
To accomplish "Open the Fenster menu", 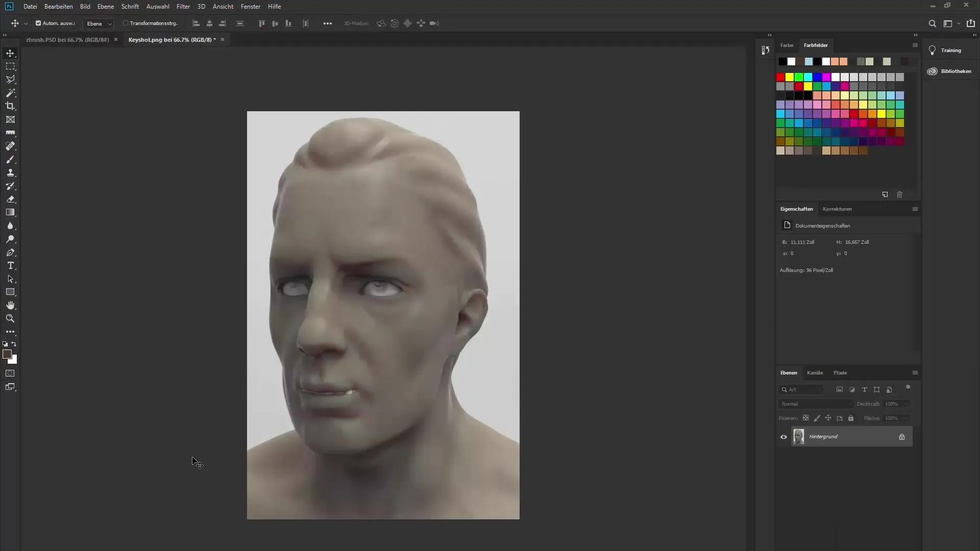I will 251,7.
